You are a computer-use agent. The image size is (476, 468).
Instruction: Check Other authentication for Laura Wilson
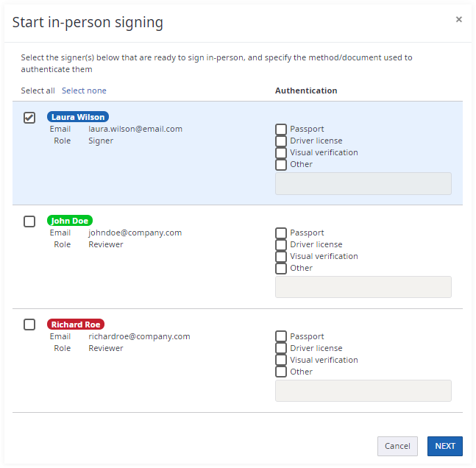281,165
